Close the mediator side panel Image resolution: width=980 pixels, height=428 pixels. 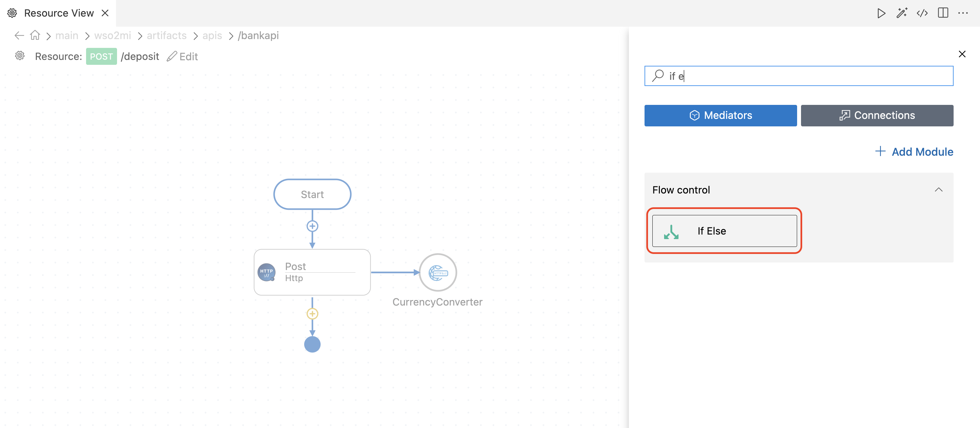click(x=962, y=54)
